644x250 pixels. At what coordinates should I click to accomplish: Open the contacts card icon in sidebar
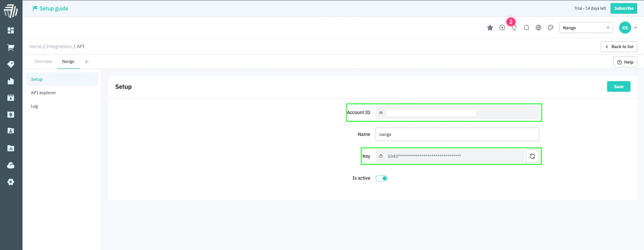(x=11, y=131)
